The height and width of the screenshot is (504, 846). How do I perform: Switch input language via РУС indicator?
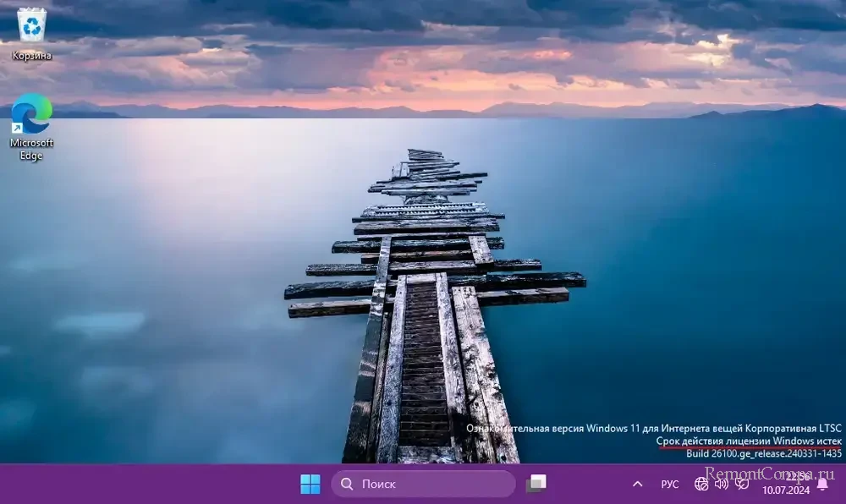(669, 484)
